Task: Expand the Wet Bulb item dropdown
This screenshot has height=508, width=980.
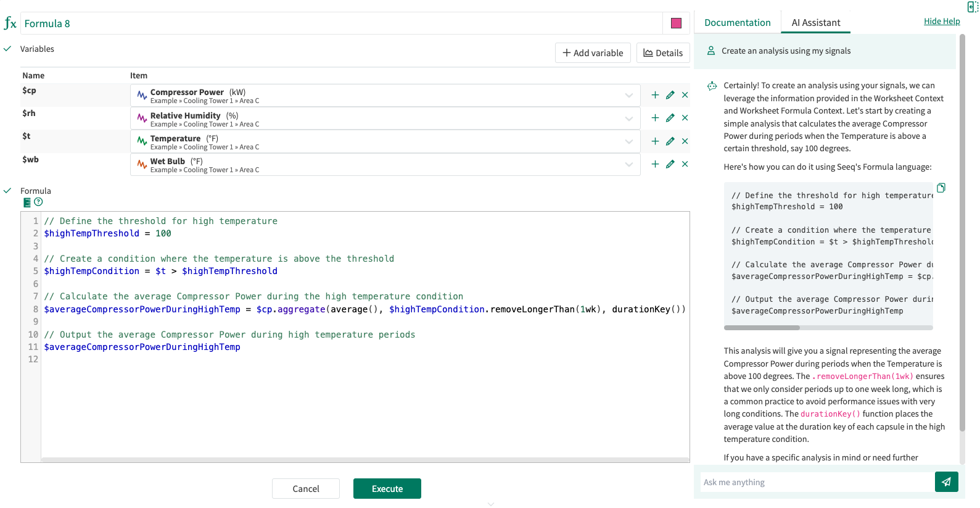Action: pos(628,165)
